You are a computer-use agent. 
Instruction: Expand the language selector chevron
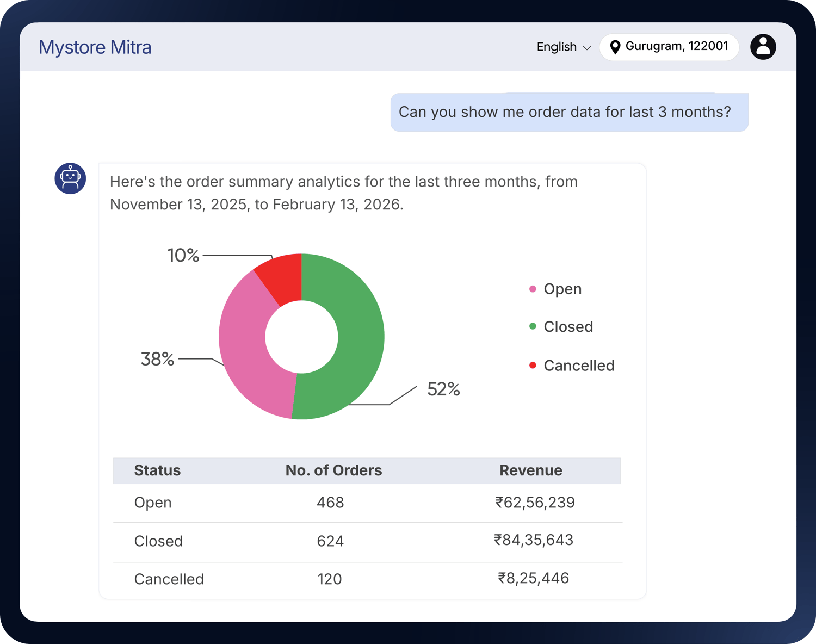point(586,48)
